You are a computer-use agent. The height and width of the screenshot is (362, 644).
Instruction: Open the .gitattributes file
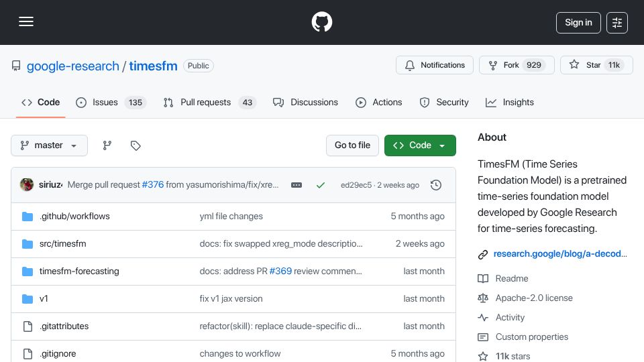click(x=64, y=326)
